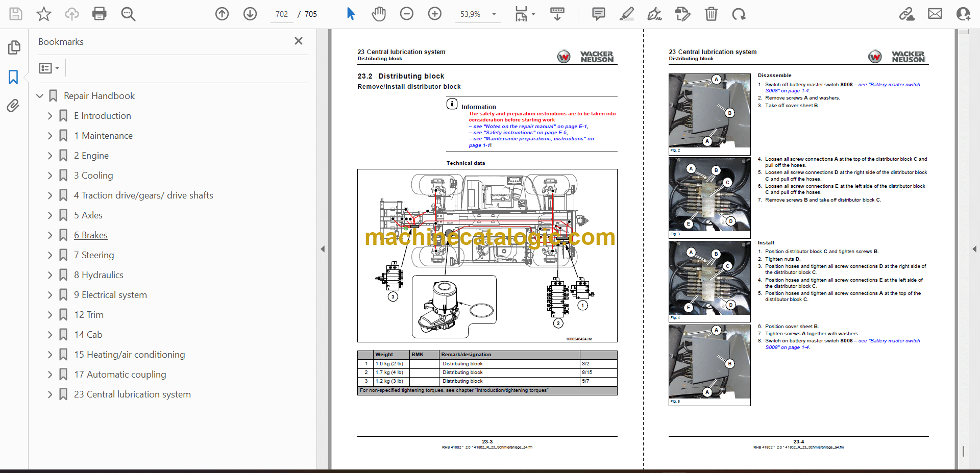980x473 pixels.
Task: Click the zoom out minus button
Action: coord(407,14)
